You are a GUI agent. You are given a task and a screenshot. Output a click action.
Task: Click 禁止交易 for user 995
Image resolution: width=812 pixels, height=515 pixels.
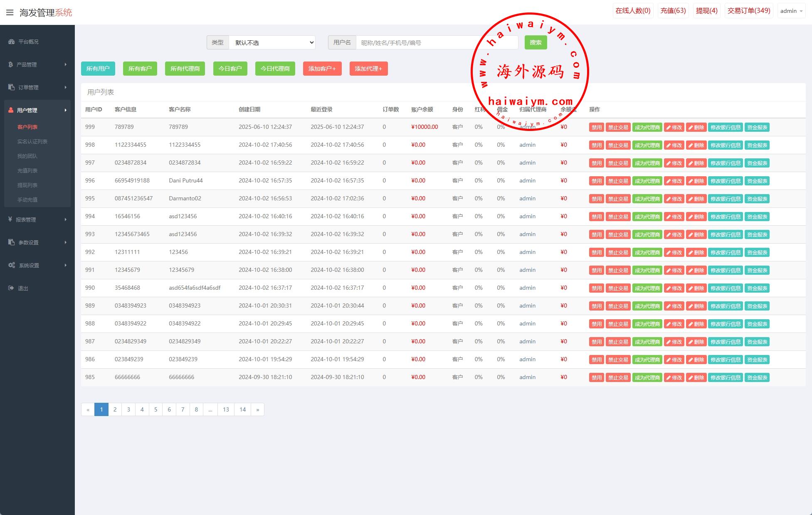coord(618,199)
